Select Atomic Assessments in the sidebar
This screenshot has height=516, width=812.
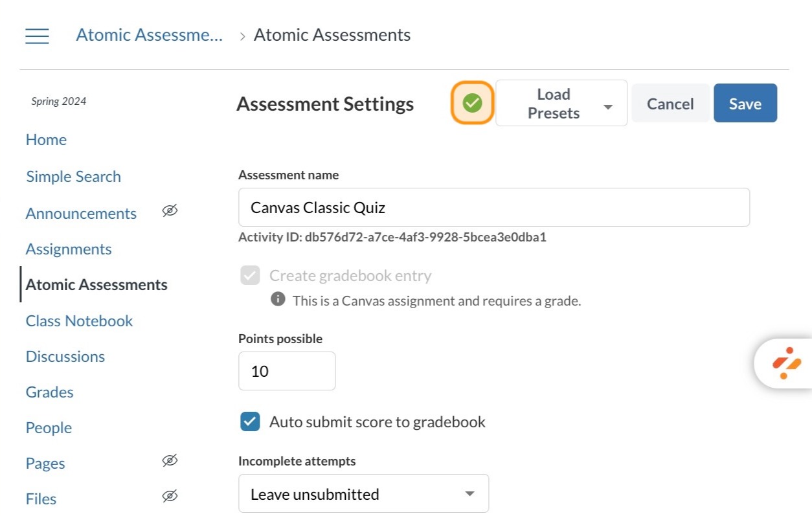coord(96,285)
